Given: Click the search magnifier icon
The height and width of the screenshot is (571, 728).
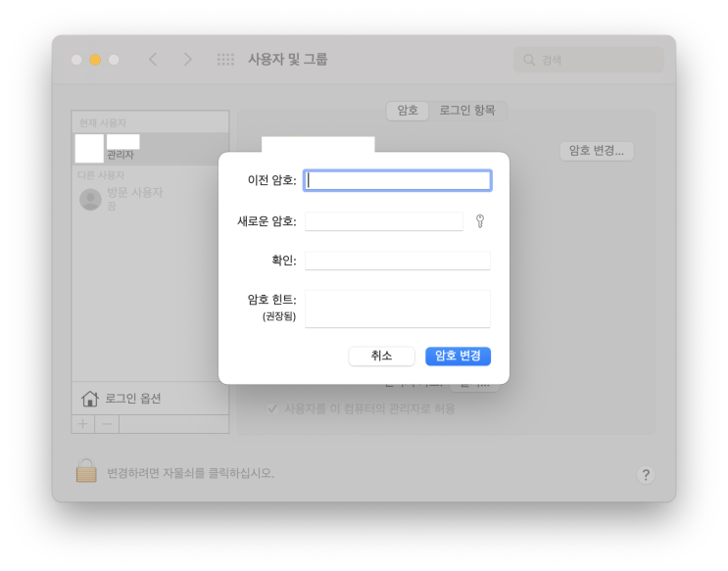Looking at the screenshot, I should pyautogui.click(x=529, y=60).
